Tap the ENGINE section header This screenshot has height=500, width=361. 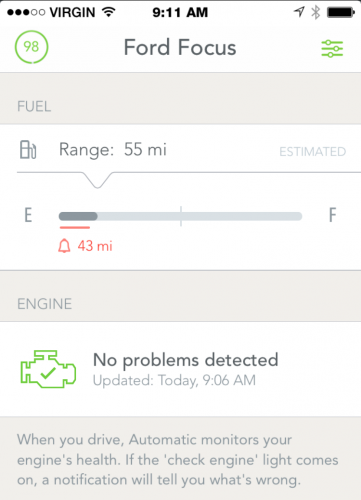[45, 304]
